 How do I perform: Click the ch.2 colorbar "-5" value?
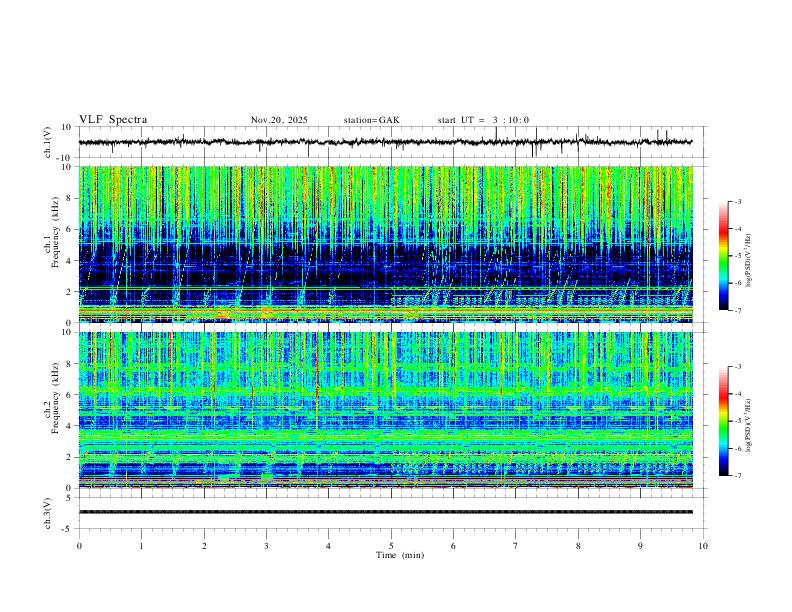click(x=738, y=421)
